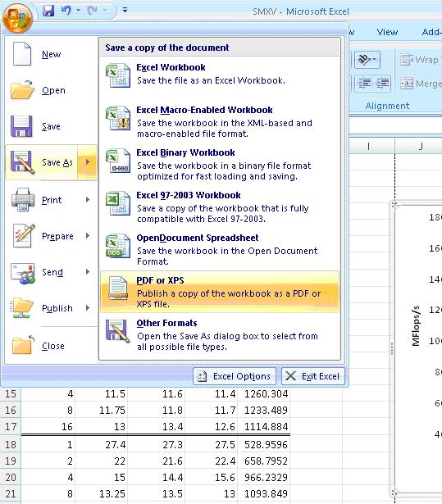Viewport: 442px width, 504px height.
Task: Click the Save As floppy-with-pencil icon
Action: 22,162
